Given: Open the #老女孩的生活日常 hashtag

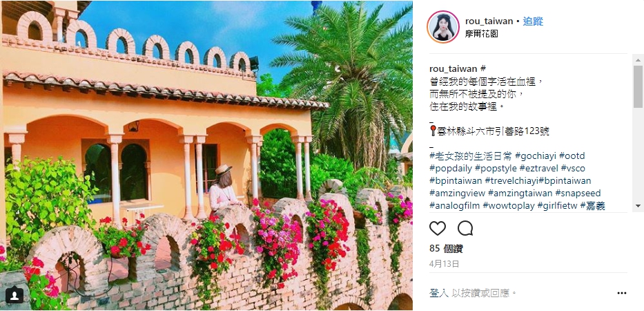Looking at the screenshot, I should 471,156.
